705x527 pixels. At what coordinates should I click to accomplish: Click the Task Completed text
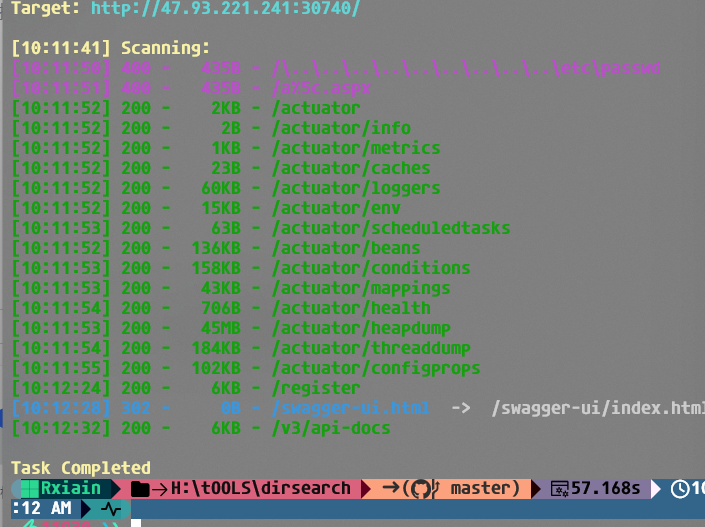pos(81,468)
